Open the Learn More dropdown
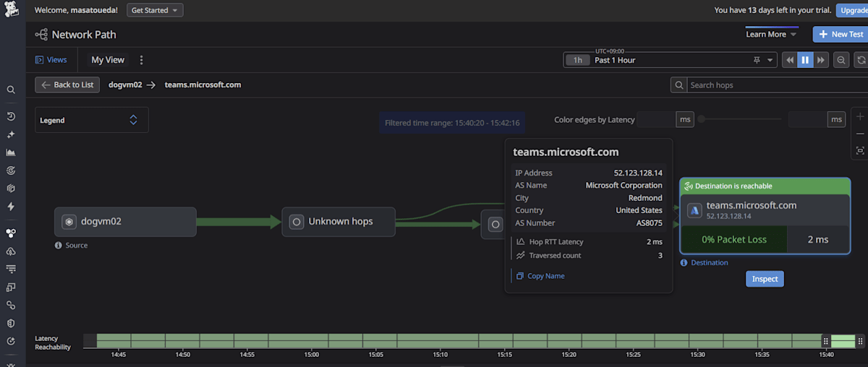 [771, 34]
